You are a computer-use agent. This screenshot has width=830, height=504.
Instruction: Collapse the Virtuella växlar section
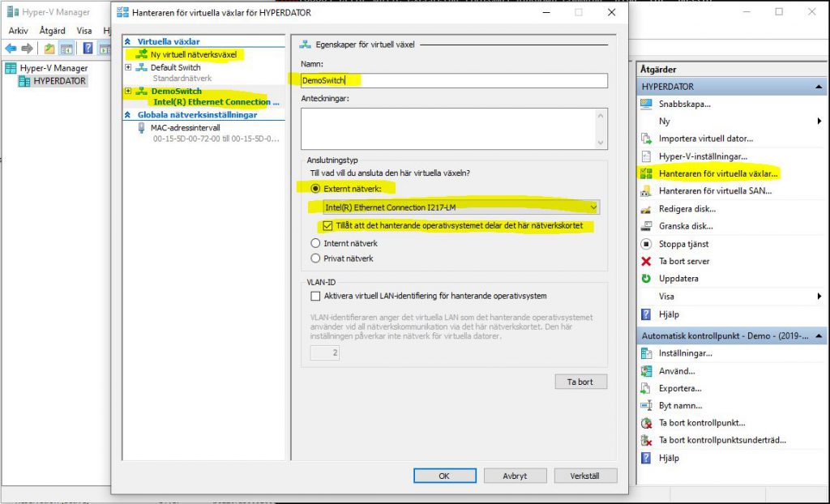(127, 41)
